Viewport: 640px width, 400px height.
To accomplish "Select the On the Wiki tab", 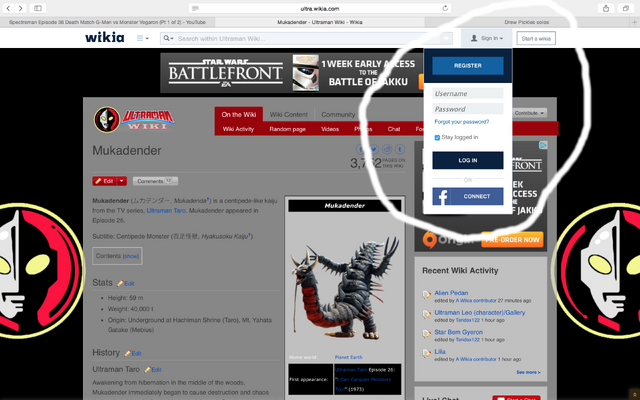I will 239,115.
